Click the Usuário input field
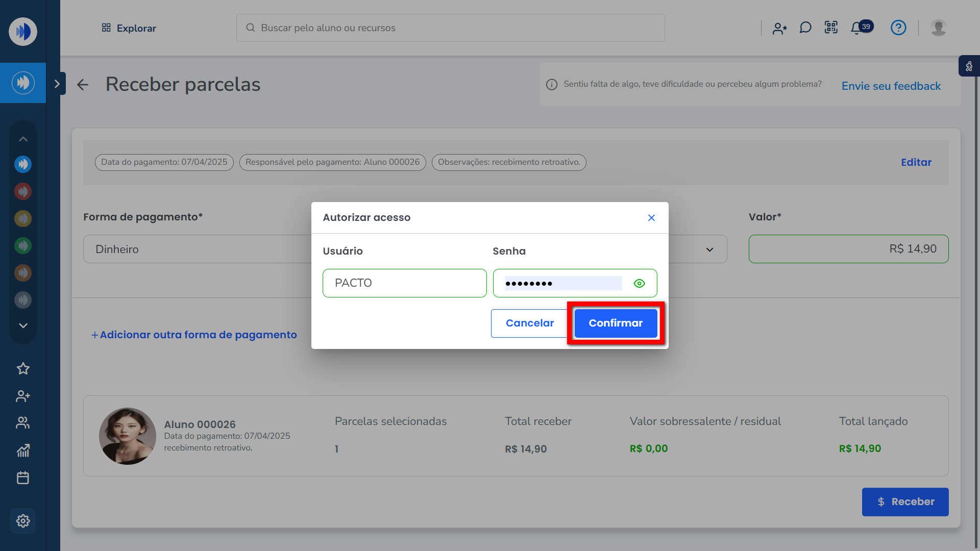The width and height of the screenshot is (980, 551). point(404,283)
